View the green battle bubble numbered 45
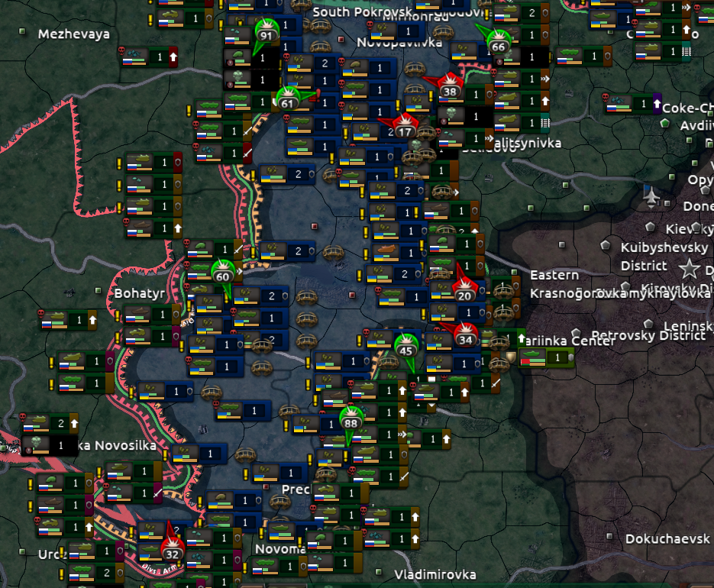Viewport: 714px width, 588px height. click(x=406, y=347)
